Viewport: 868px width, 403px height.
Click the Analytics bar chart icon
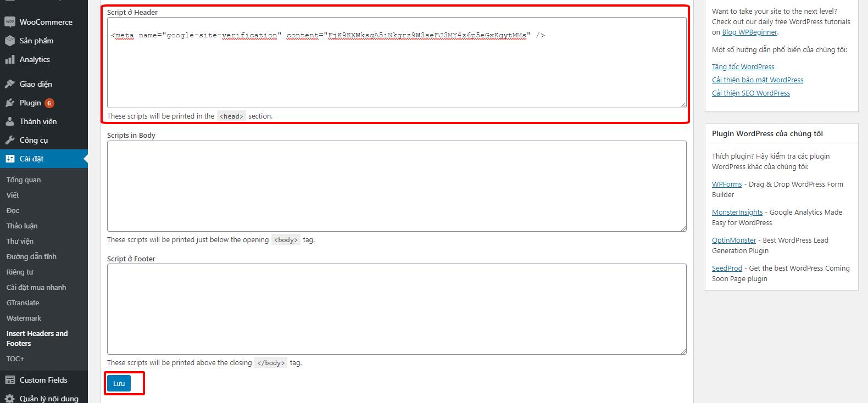point(9,59)
